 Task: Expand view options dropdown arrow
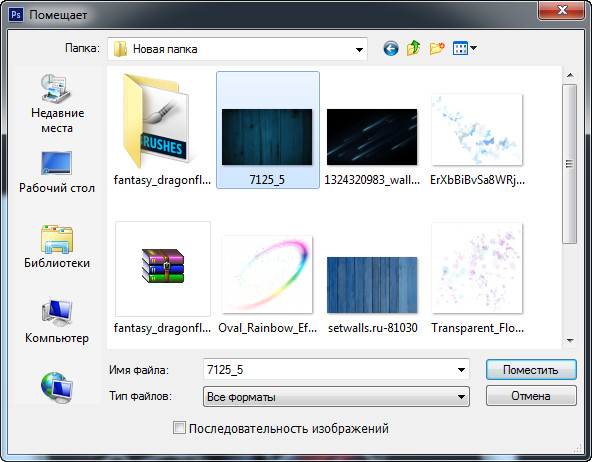(473, 48)
